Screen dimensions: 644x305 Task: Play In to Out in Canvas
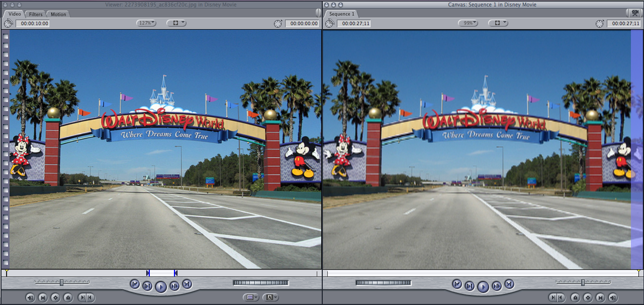tap(470, 286)
